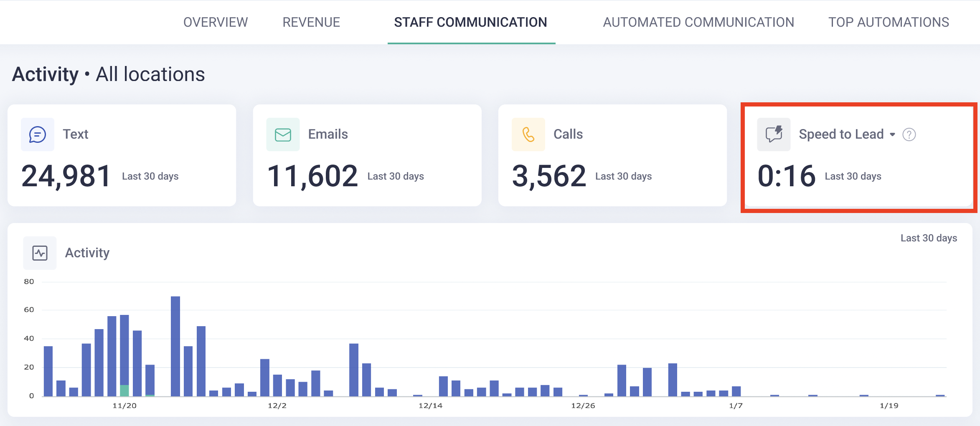Click the Text chat bubble icon

(x=38, y=134)
